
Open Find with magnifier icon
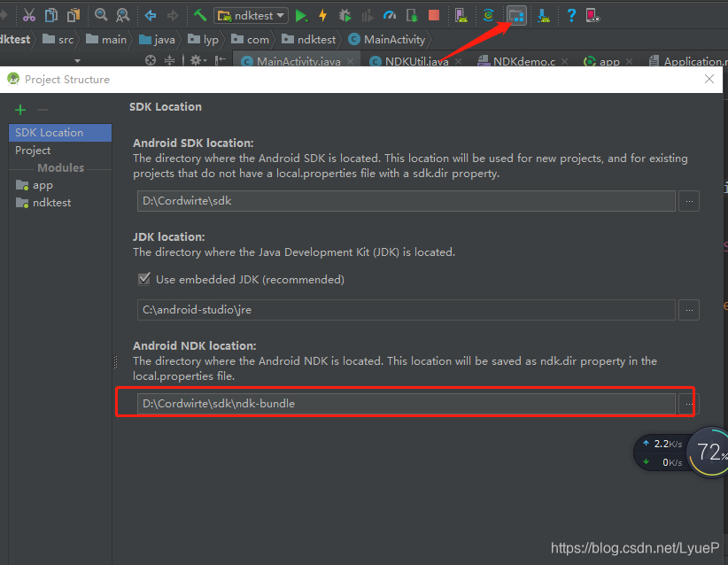(101, 15)
